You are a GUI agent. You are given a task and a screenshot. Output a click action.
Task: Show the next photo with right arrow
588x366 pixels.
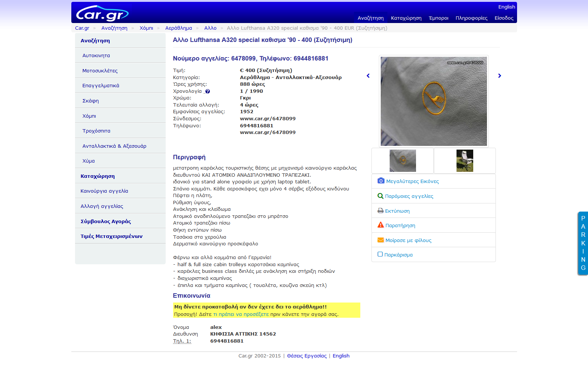(500, 76)
